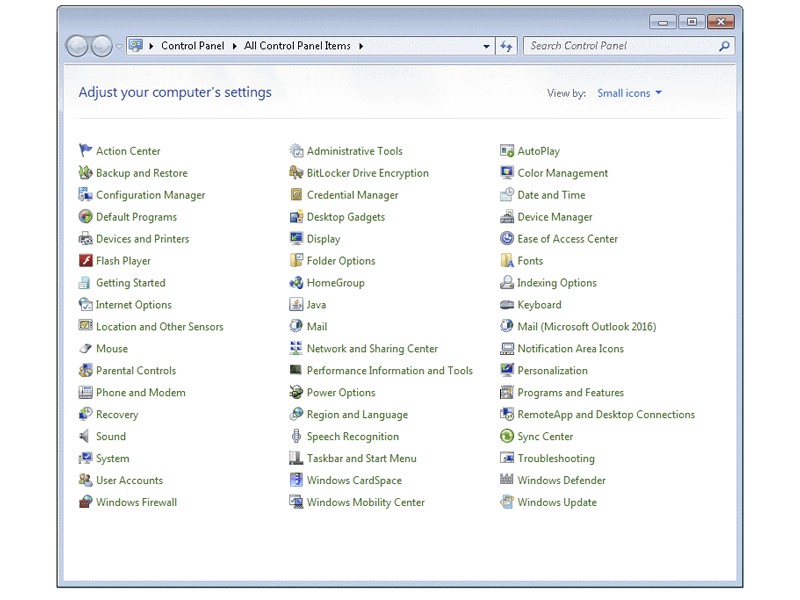The height and width of the screenshot is (600, 800).
Task: Open the Folder Options link
Action: [x=341, y=260]
